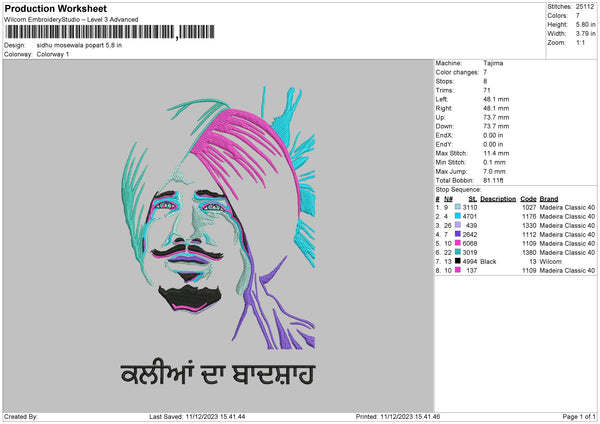Click the 'Right:' measurement label
The height and width of the screenshot is (424, 600).
(x=443, y=108)
